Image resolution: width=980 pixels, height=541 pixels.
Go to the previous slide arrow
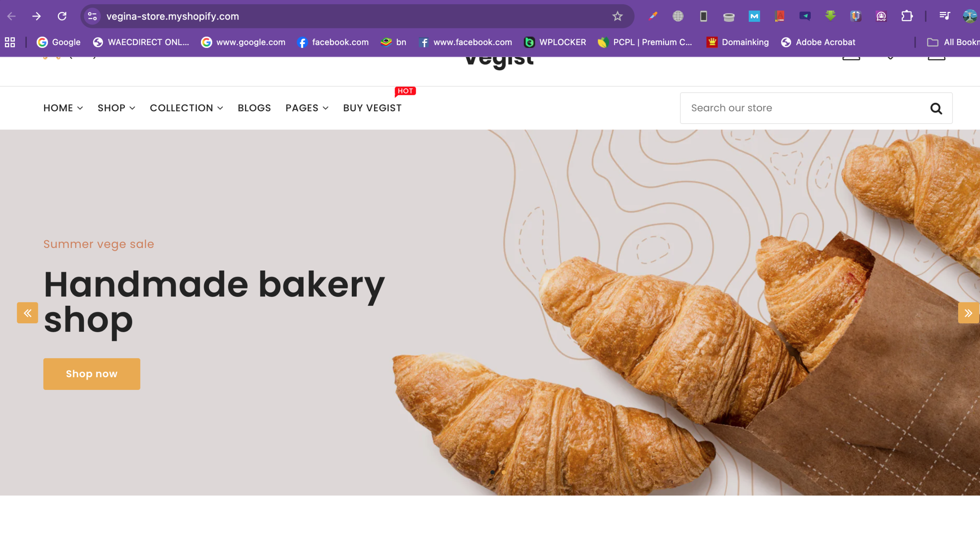[28, 313]
